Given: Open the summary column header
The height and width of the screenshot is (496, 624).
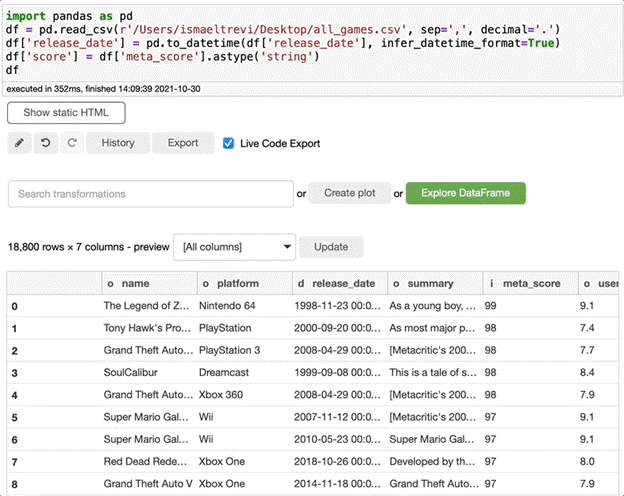Looking at the screenshot, I should pyautogui.click(x=432, y=284).
